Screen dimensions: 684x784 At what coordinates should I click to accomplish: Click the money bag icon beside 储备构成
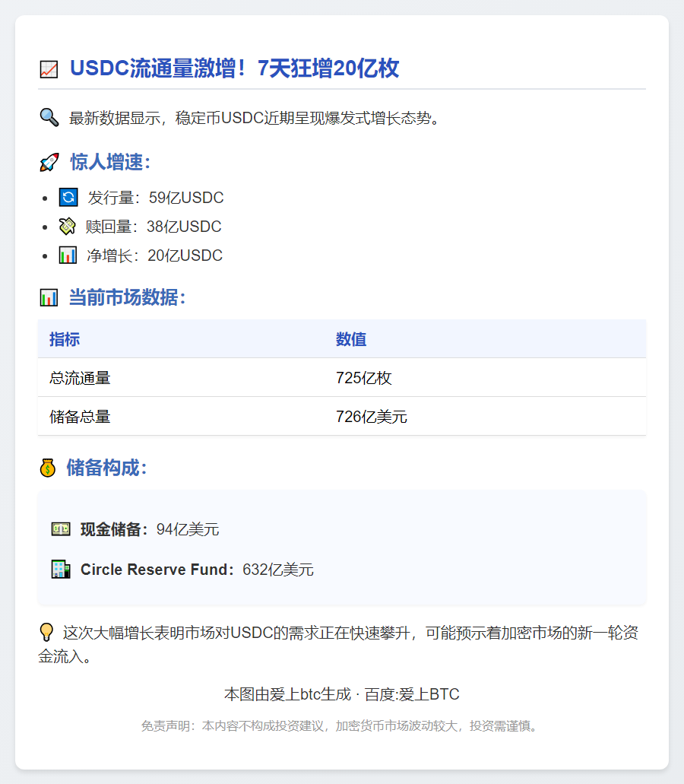pos(48,468)
